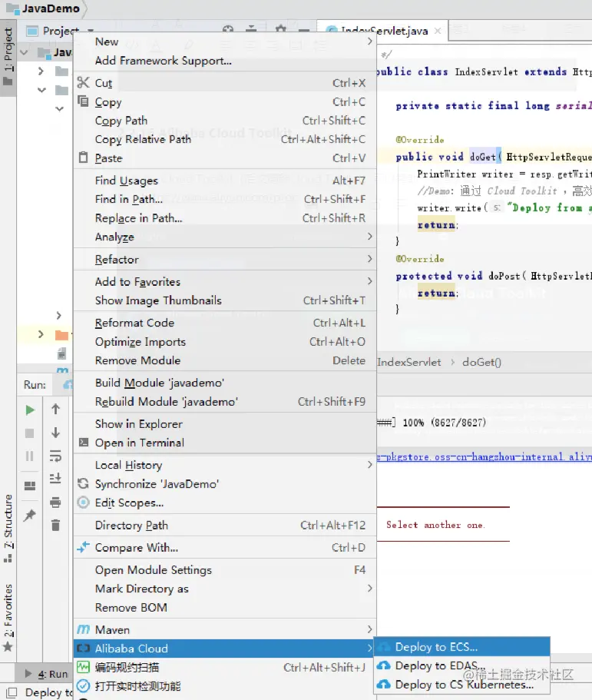The image size is (592, 700).
Task: Click the up arrow in Run panel
Action: (56, 409)
